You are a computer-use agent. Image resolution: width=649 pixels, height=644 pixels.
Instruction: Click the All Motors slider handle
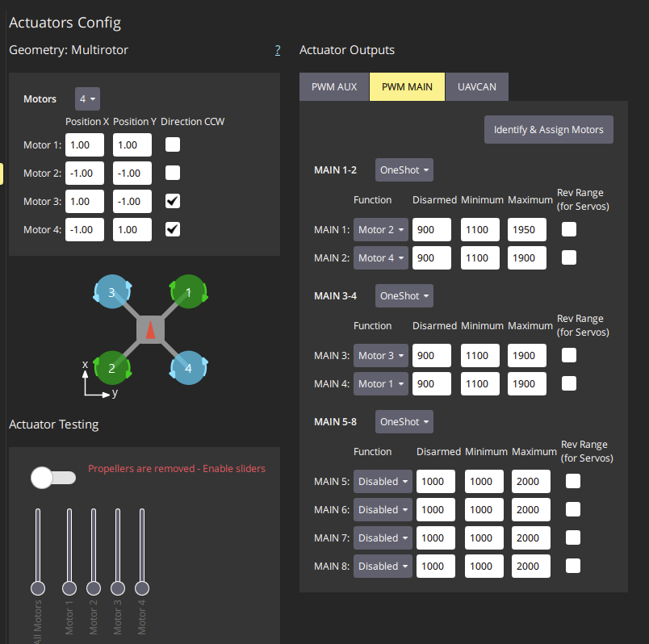point(37,588)
